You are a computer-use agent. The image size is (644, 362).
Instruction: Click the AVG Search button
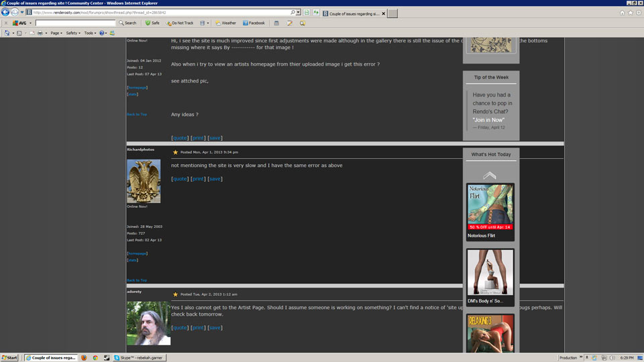pyautogui.click(x=127, y=23)
